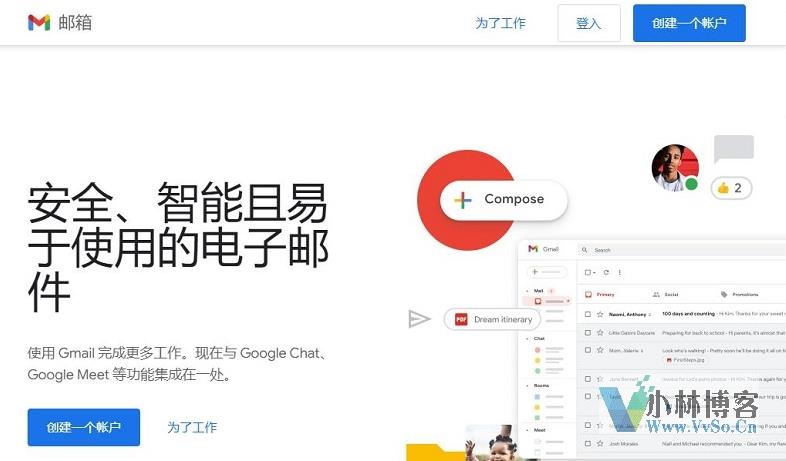
Task: Click the people icon on the Social tab
Action: pyautogui.click(x=656, y=295)
